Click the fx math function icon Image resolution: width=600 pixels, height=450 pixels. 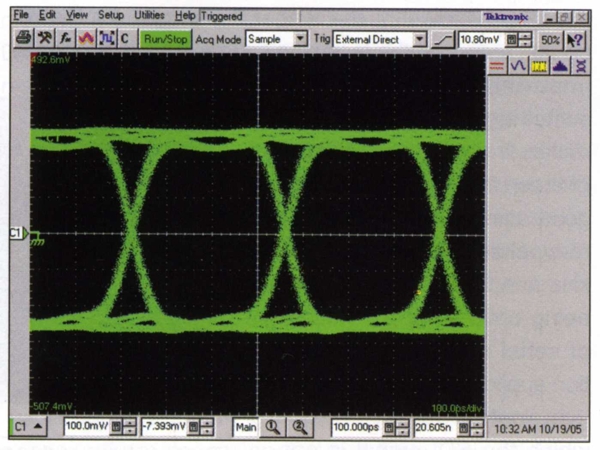(65, 39)
